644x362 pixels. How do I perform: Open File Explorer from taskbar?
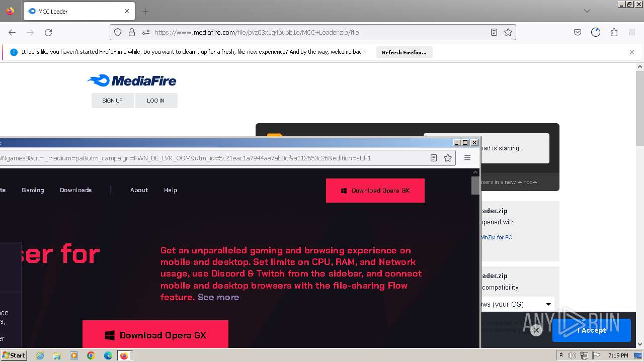click(57, 355)
